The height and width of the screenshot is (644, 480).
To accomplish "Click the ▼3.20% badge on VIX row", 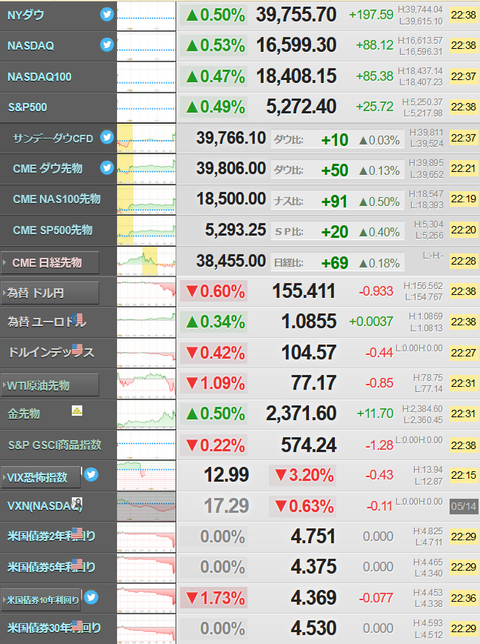I will (303, 476).
